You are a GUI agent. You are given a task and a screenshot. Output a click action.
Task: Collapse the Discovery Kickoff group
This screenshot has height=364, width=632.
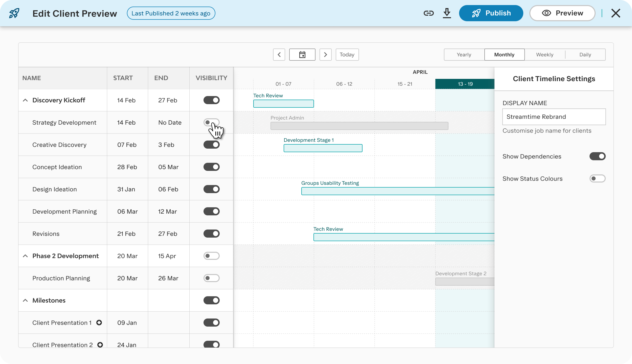[x=26, y=100]
